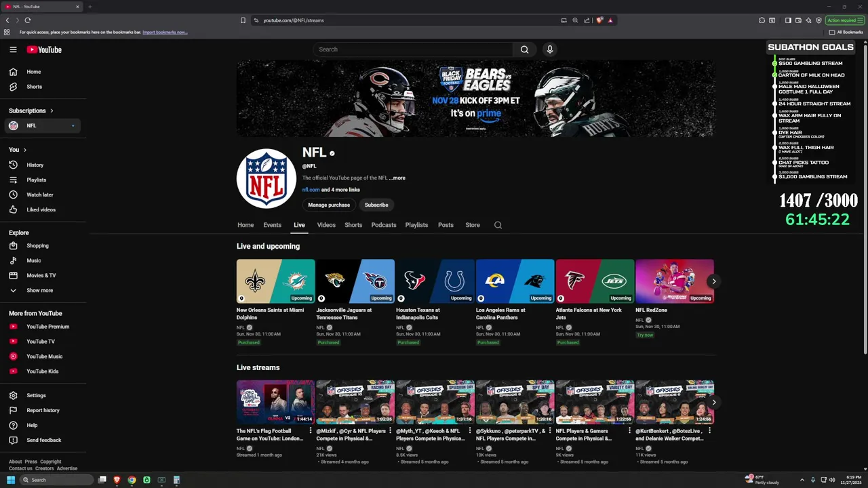Image resolution: width=868 pixels, height=488 pixels.
Task: Click Try now on NFL RedZone
Action: 645,335
